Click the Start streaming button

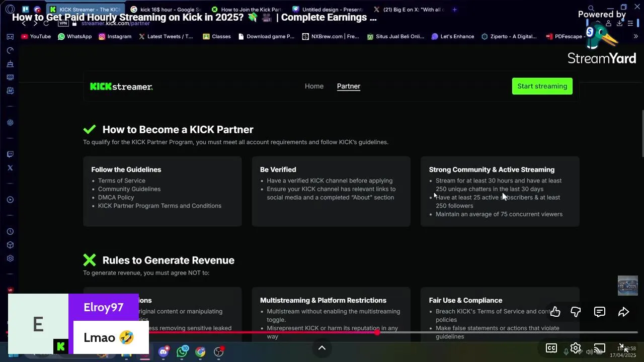542,86
